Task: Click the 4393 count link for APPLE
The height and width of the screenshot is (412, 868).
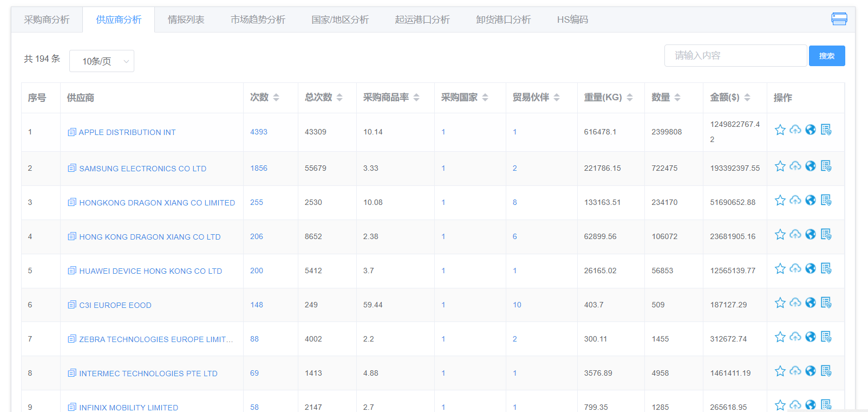Action: tap(259, 132)
